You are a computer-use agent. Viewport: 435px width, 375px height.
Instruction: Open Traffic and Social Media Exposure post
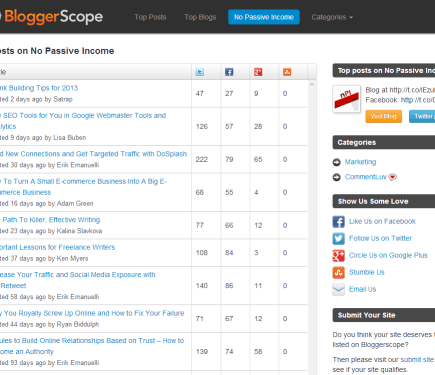(x=78, y=280)
